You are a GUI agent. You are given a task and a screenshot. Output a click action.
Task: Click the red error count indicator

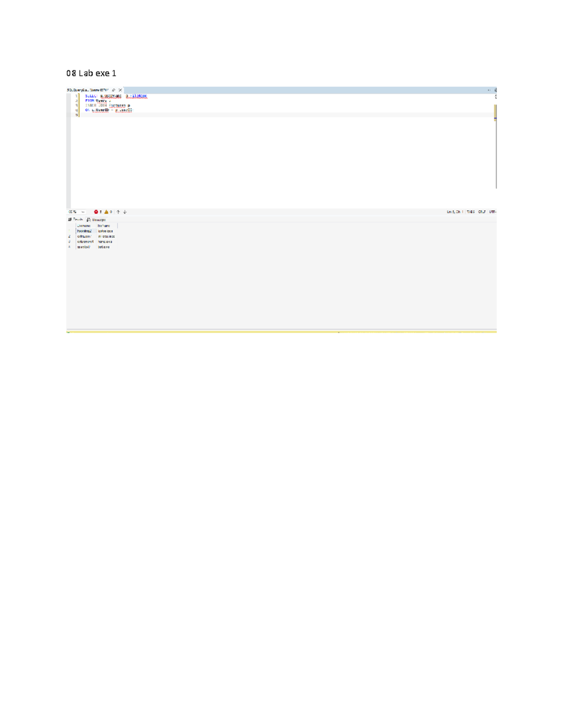tap(98, 212)
